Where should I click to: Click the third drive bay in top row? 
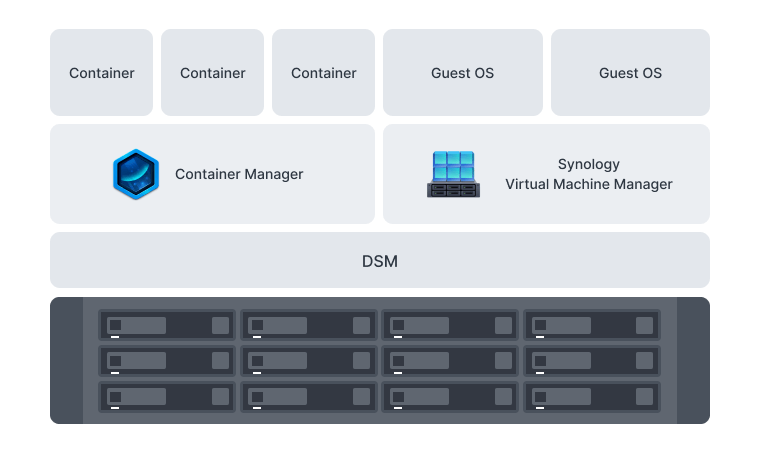[x=449, y=325]
